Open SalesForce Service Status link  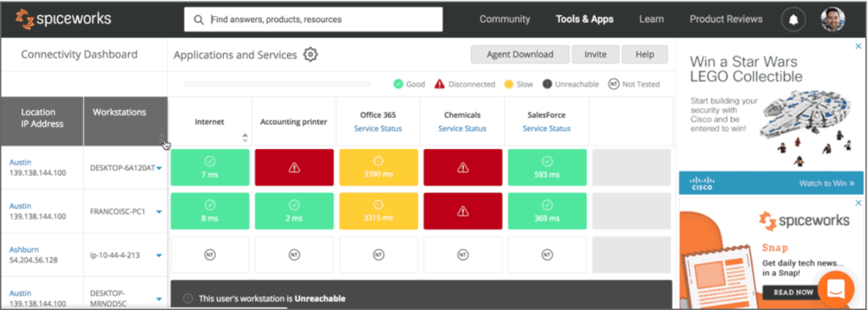coord(547,129)
